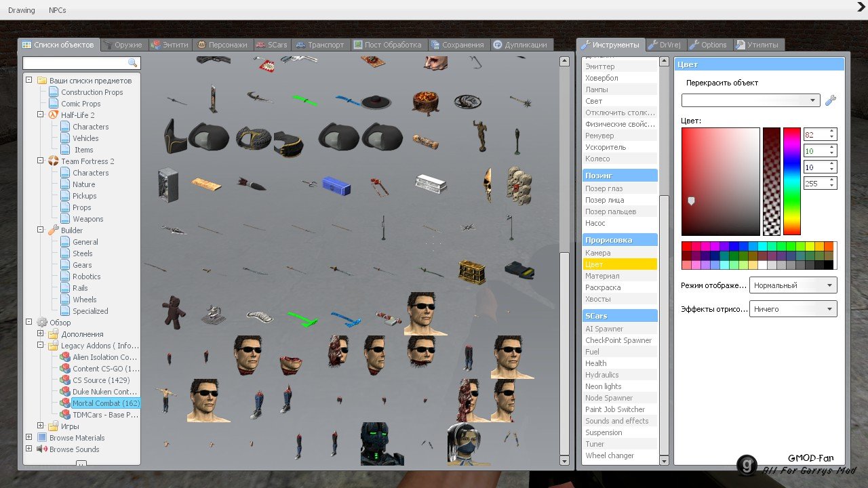Collapse the Half-Life 2 tree node

pos(41,115)
